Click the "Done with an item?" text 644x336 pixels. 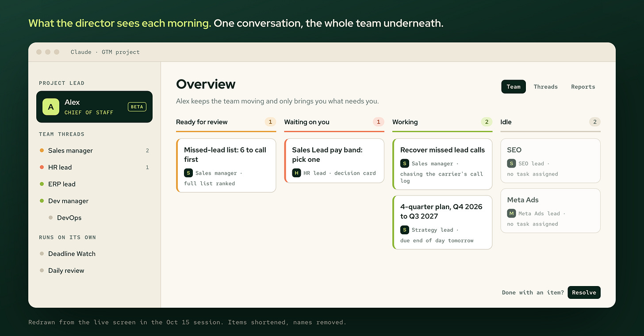(533, 293)
